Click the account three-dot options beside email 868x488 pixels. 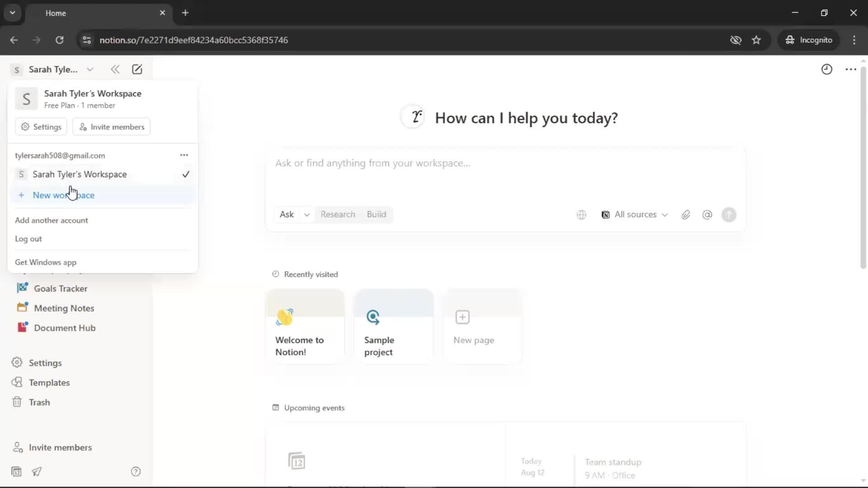tap(184, 155)
